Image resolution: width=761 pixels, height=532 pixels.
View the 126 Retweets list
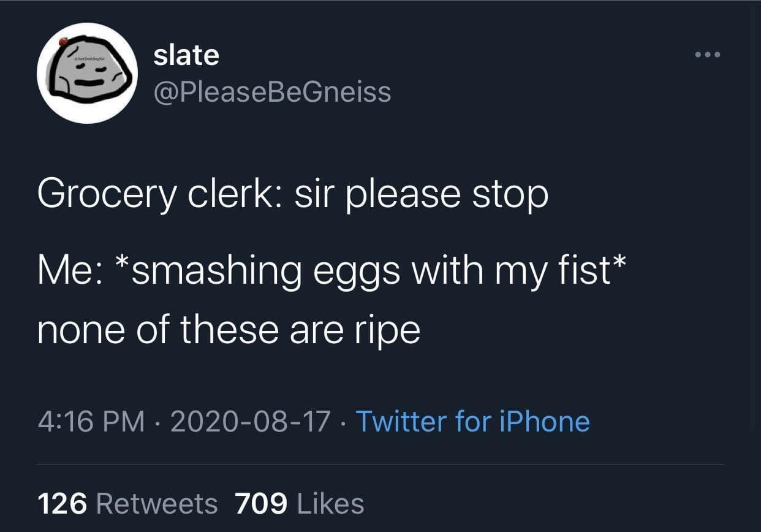coord(127,503)
